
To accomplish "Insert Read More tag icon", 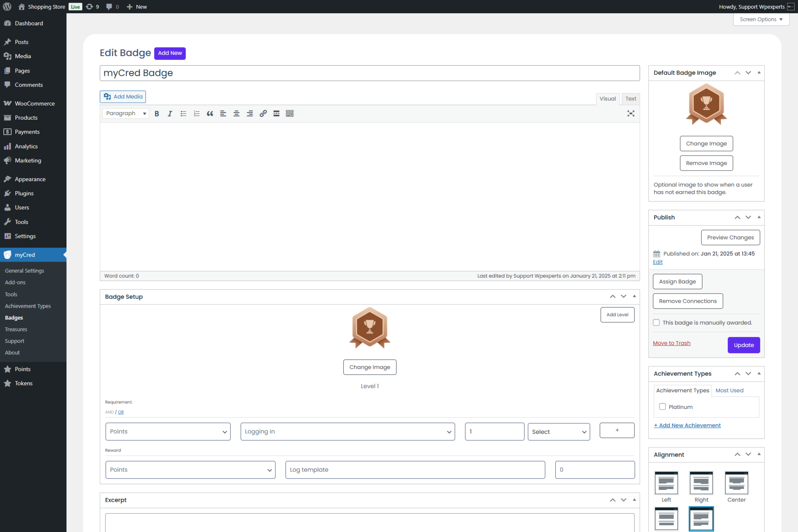I will coord(276,114).
